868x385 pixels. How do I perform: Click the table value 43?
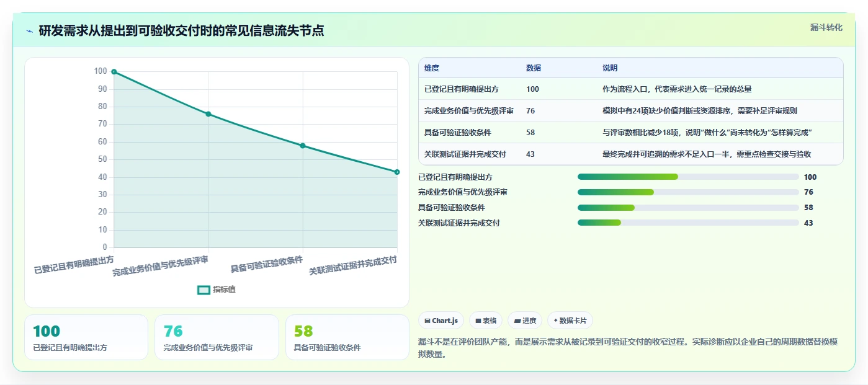(530, 154)
